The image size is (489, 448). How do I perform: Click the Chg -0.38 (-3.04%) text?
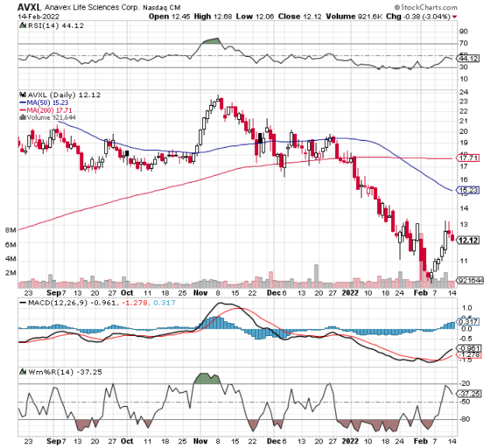(418, 16)
